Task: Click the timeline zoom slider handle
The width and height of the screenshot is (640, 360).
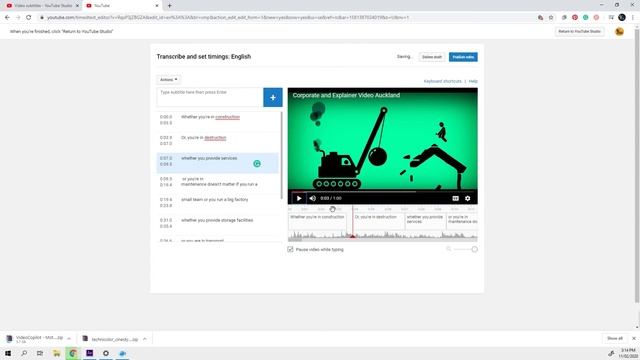Action: [x=474, y=249]
